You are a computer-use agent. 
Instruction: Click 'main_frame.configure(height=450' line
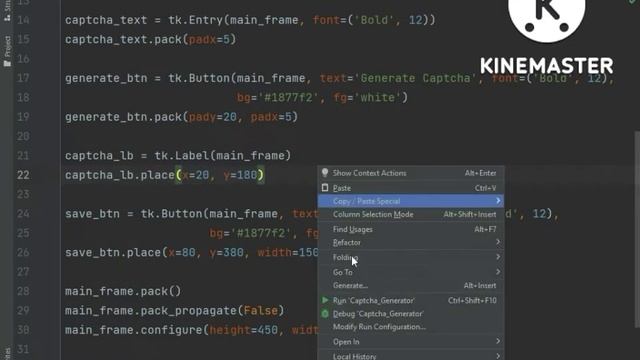click(191, 330)
